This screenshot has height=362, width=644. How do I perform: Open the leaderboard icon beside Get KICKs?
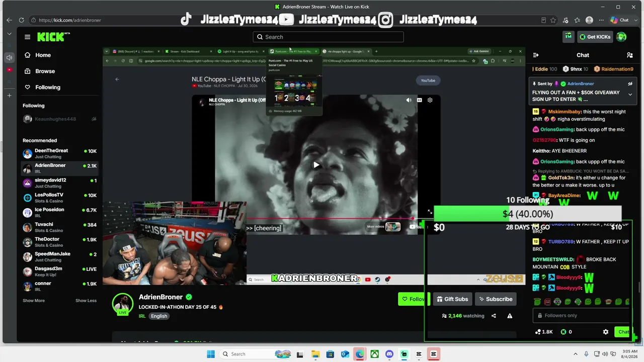(568, 37)
